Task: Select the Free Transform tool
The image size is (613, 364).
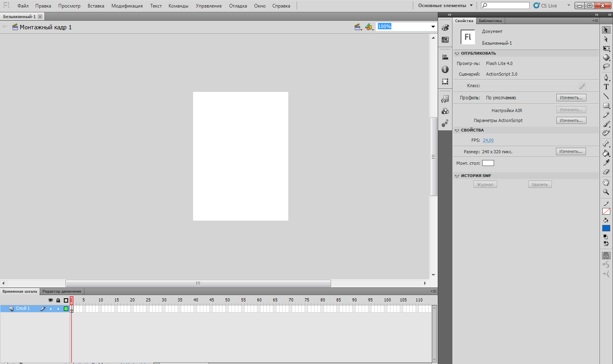Action: click(x=606, y=48)
